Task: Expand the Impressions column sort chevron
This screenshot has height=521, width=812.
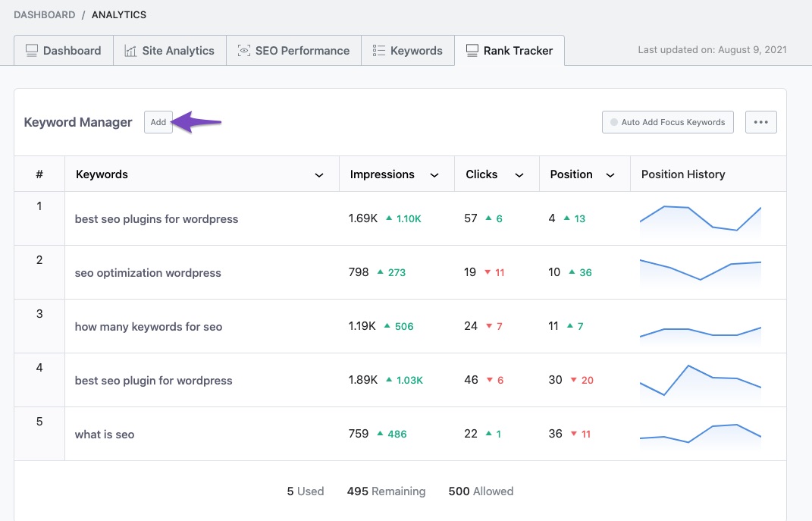Action: pyautogui.click(x=434, y=175)
